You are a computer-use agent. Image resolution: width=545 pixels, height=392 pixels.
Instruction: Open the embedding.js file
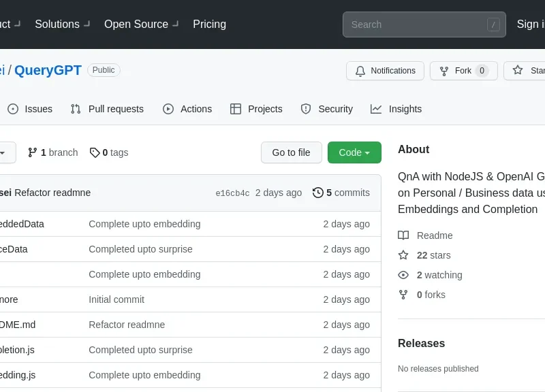(x=18, y=376)
